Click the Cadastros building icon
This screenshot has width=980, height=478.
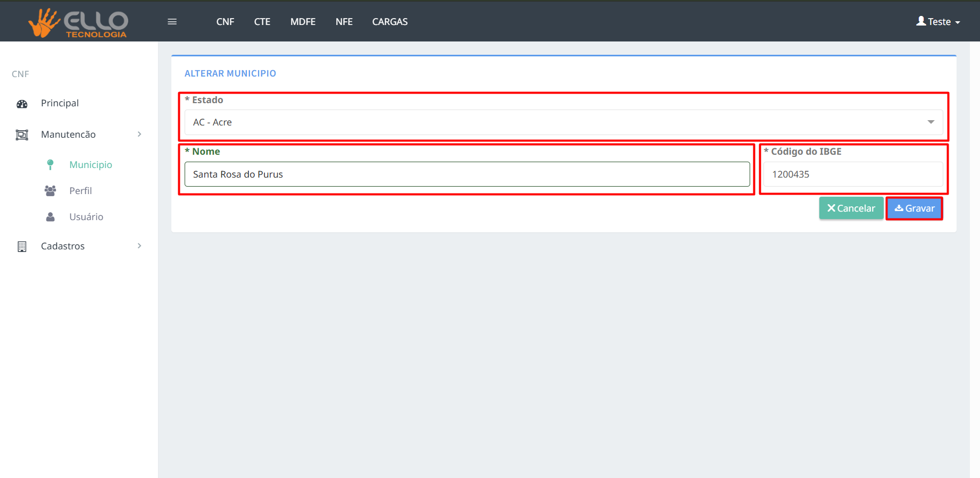(x=22, y=246)
